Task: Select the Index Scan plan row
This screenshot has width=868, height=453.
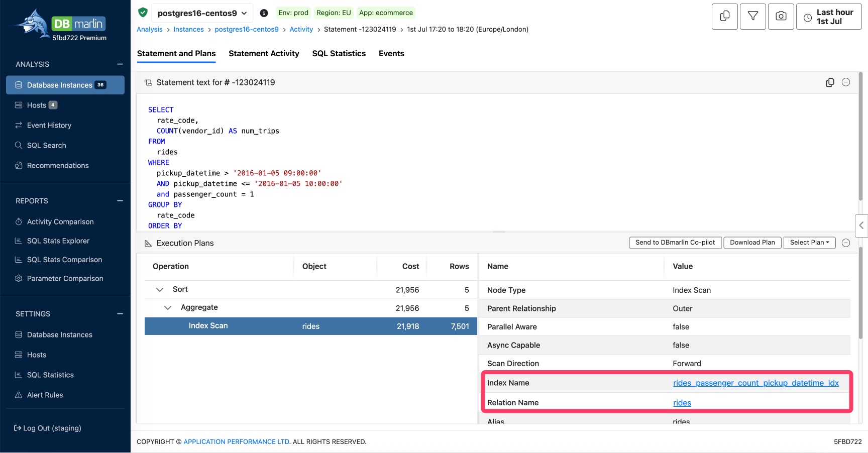Action: coord(311,326)
